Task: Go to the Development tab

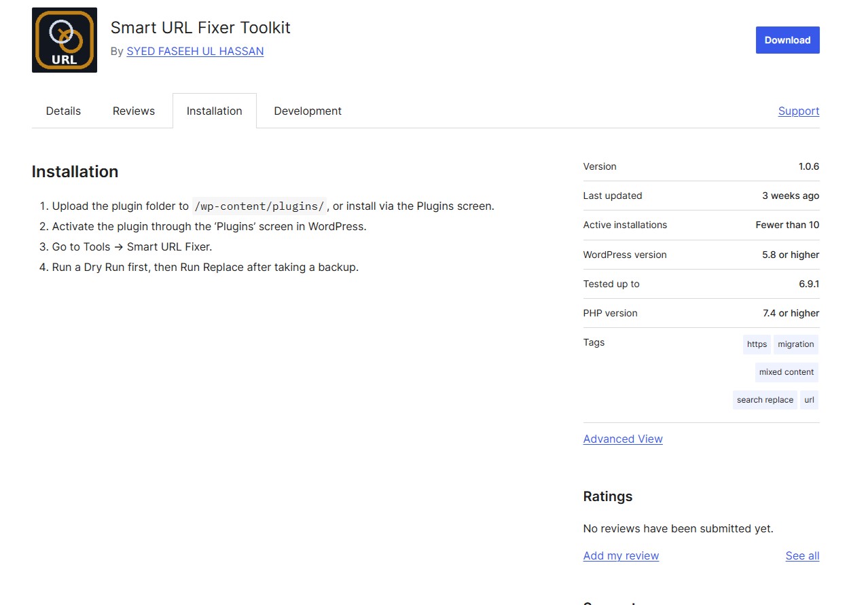Action: click(308, 111)
